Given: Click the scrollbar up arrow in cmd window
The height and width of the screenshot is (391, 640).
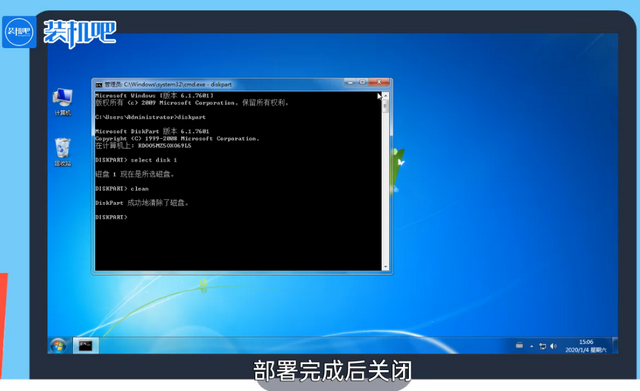Looking at the screenshot, I should point(385,96).
